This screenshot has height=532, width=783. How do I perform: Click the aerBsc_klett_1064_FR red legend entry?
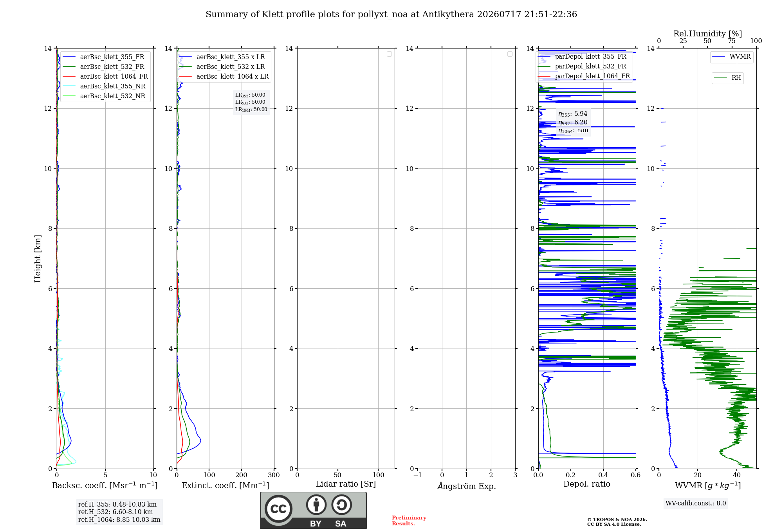pyautogui.click(x=105, y=77)
